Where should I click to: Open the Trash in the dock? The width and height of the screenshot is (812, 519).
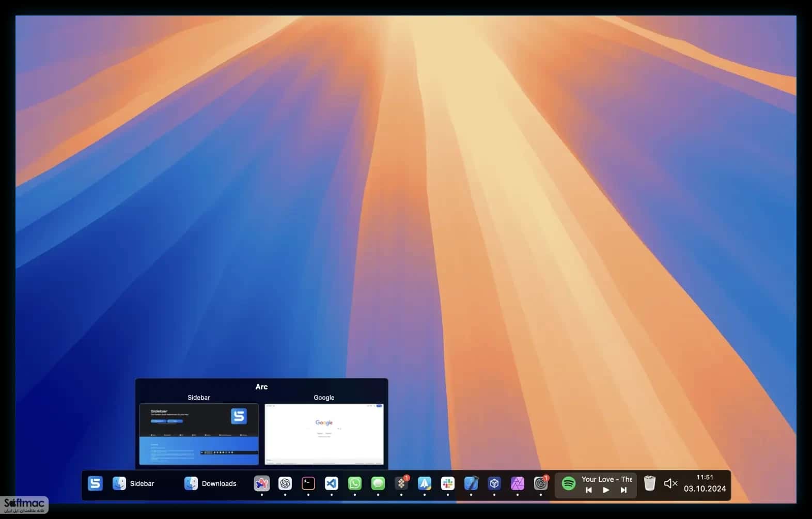(x=650, y=483)
